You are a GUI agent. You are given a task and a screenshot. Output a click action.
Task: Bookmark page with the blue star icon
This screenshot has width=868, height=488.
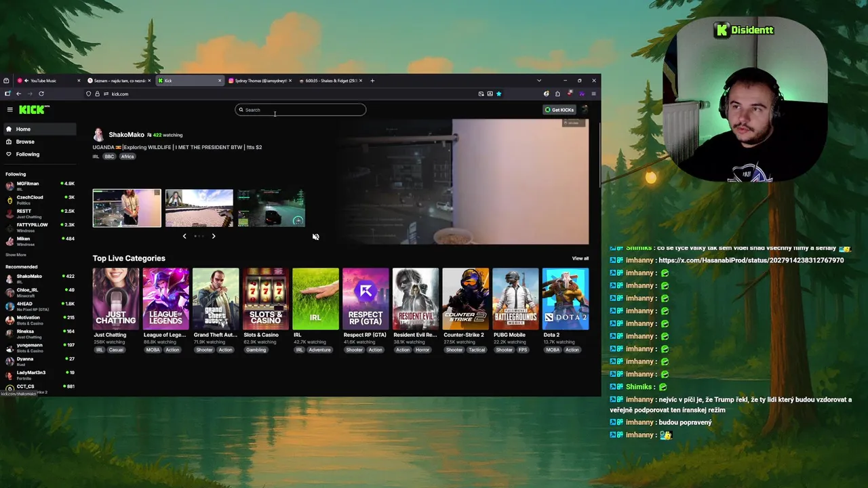pos(498,94)
